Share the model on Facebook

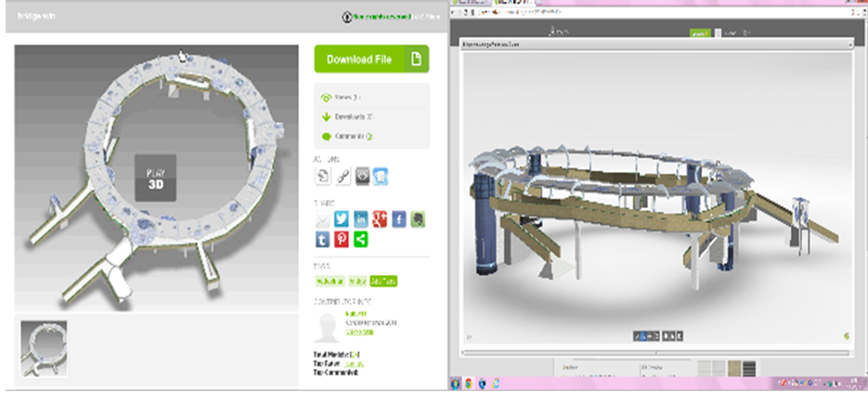click(398, 219)
